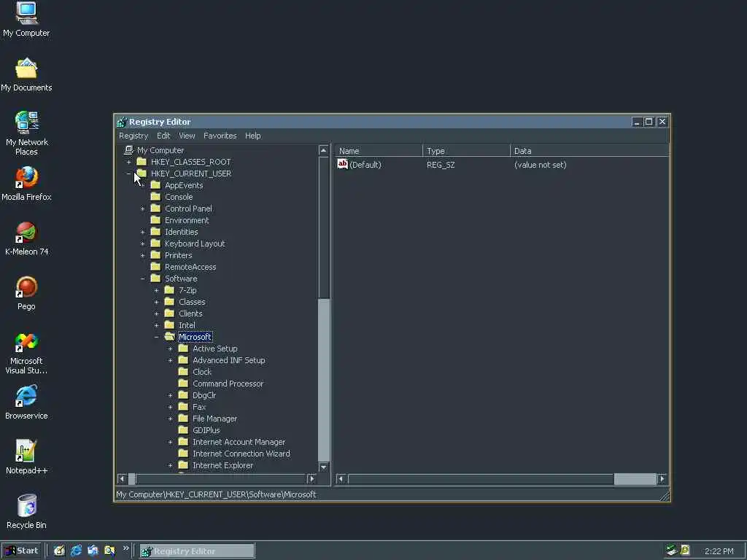Click the first system tray icon

(672, 551)
